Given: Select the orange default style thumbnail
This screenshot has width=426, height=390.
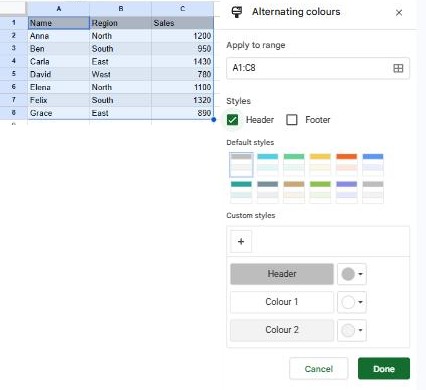Looking at the screenshot, I should pos(346,165).
